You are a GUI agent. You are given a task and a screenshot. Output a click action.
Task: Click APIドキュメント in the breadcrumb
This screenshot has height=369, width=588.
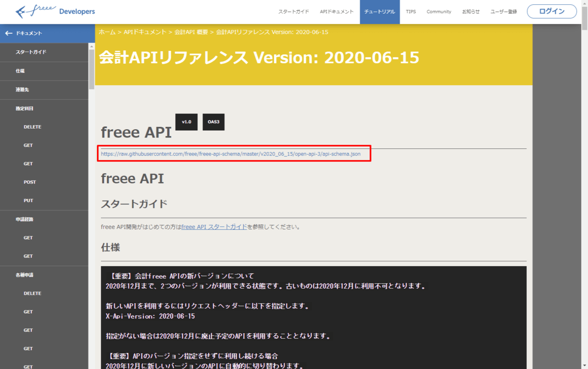point(145,32)
